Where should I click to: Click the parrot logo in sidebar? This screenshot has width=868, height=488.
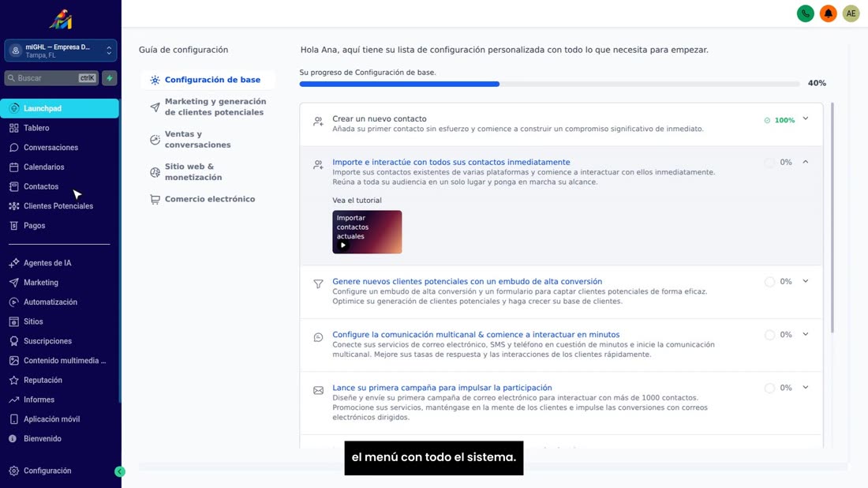[60, 20]
